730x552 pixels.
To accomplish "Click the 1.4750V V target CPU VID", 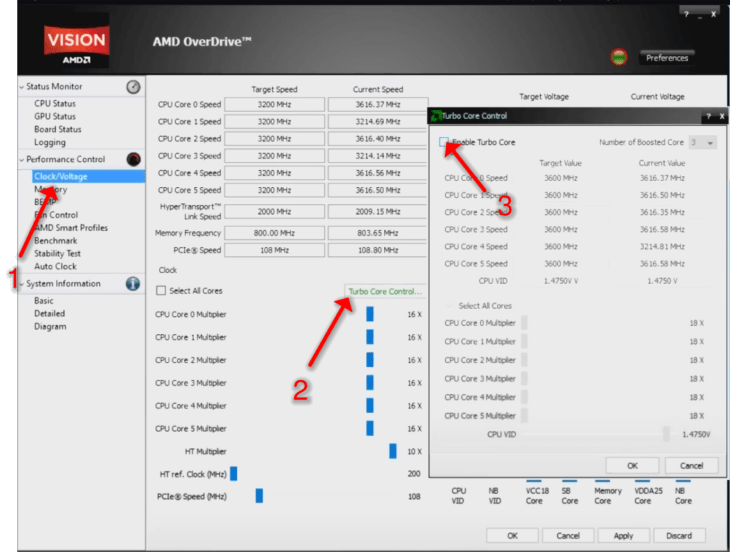I will pos(561,281).
